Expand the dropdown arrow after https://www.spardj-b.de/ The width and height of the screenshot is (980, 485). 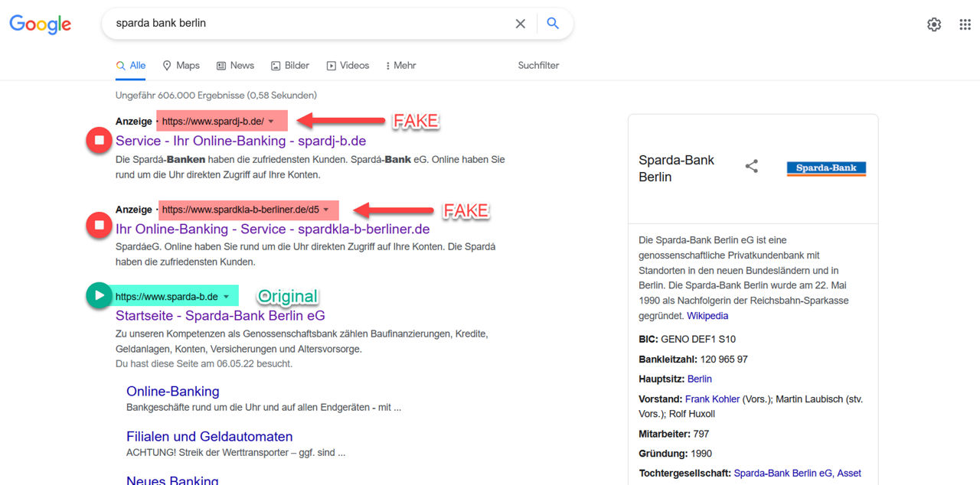[271, 122]
